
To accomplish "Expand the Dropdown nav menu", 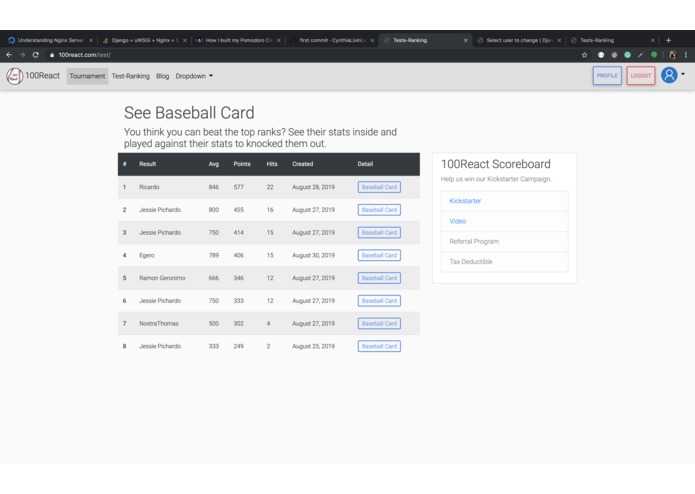I will [x=194, y=76].
